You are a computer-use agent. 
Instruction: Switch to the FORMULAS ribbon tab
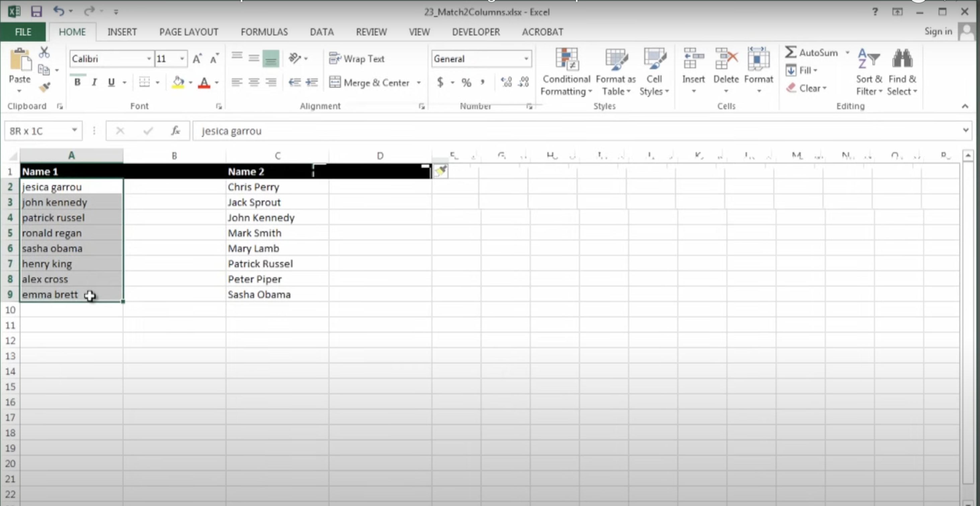point(264,32)
